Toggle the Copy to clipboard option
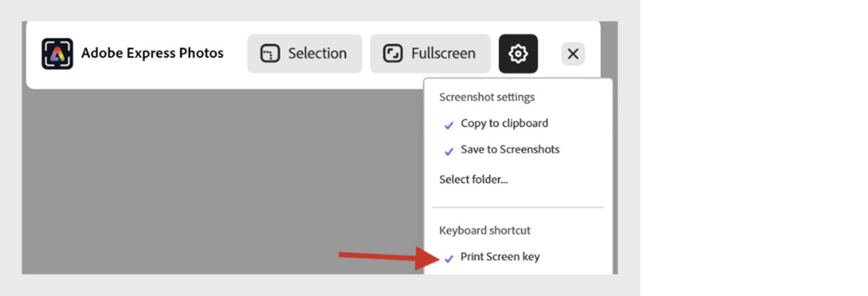Image resolution: width=868 pixels, height=296 pixels. (504, 124)
